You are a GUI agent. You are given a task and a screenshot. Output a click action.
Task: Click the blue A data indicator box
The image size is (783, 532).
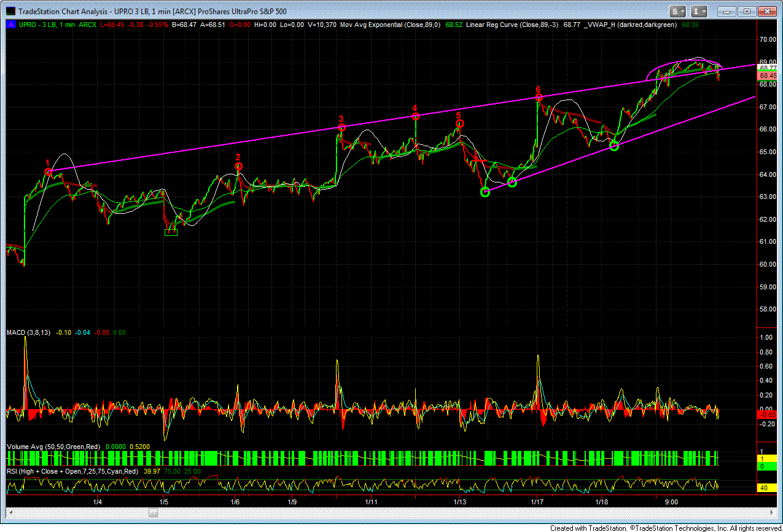click(10, 25)
